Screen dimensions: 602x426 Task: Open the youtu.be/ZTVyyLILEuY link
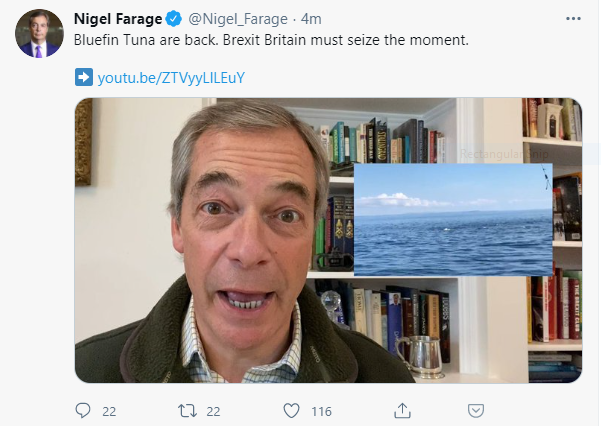(x=171, y=78)
